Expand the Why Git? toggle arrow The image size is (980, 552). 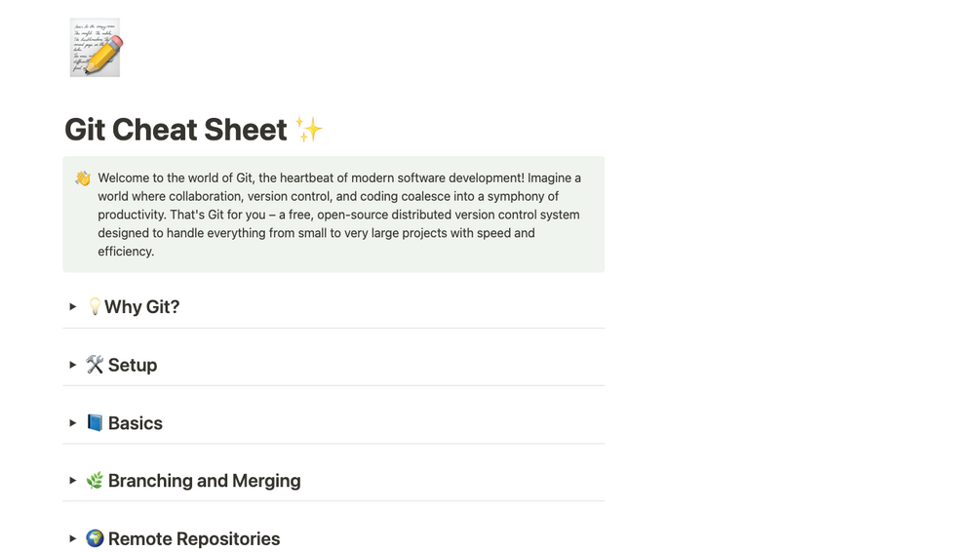tap(73, 307)
